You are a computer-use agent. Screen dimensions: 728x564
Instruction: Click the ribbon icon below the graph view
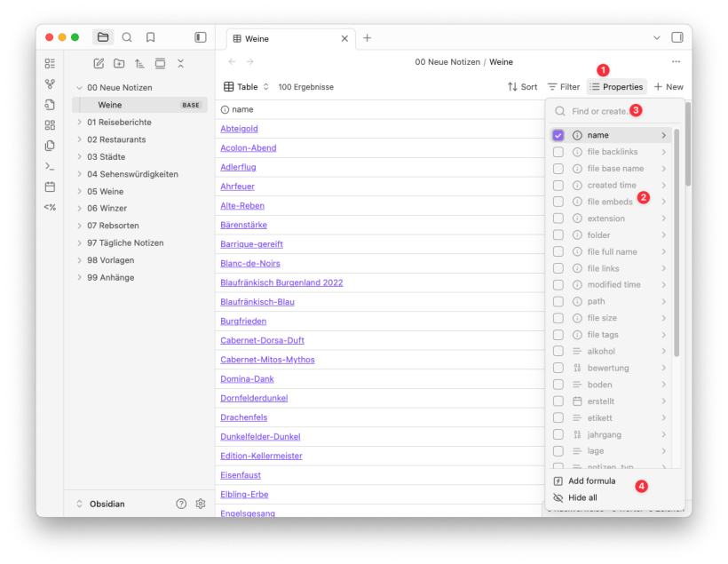coord(50,105)
